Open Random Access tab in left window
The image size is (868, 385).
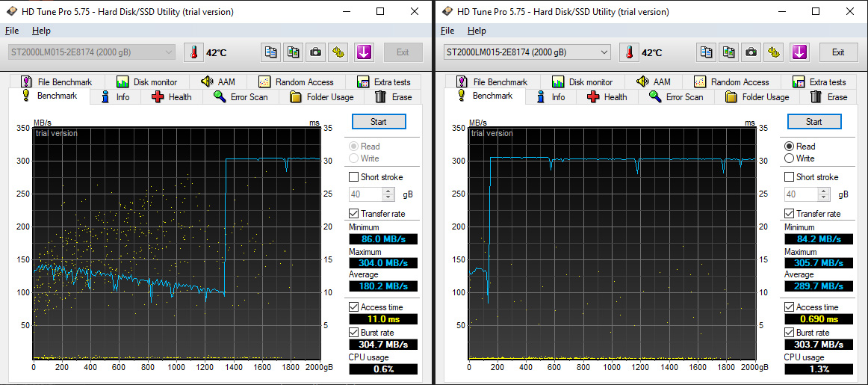tap(296, 82)
